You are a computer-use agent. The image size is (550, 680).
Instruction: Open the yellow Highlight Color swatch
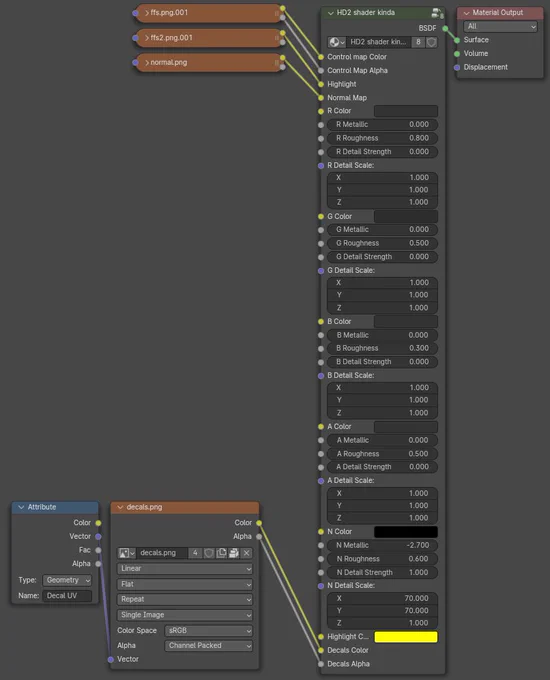pos(406,637)
